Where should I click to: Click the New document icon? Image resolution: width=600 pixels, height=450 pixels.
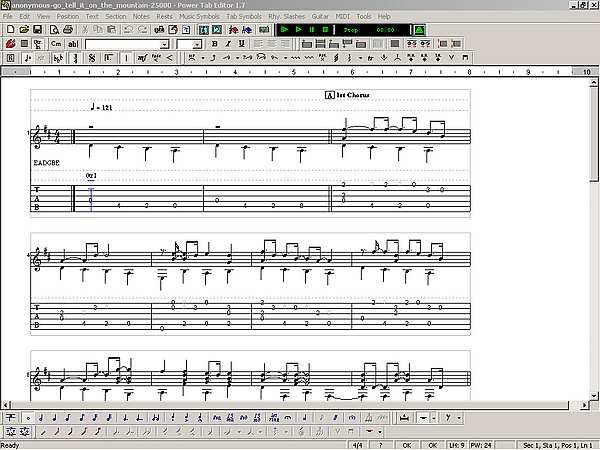[x=10, y=31]
